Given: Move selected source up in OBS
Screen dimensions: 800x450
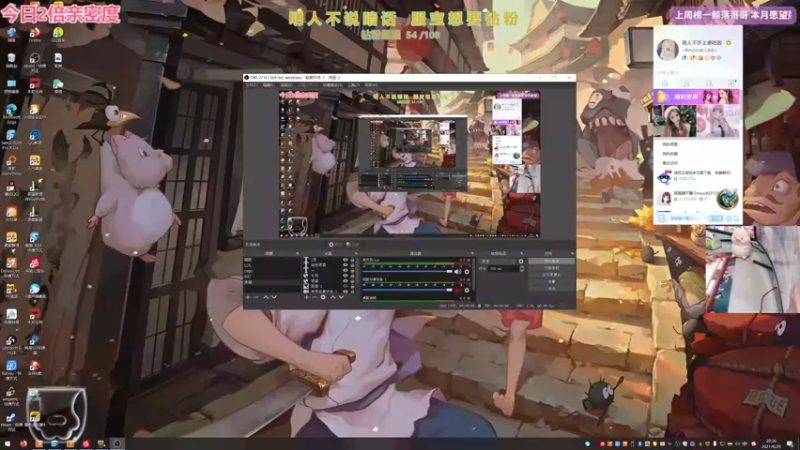Looking at the screenshot, I should click(x=333, y=297).
